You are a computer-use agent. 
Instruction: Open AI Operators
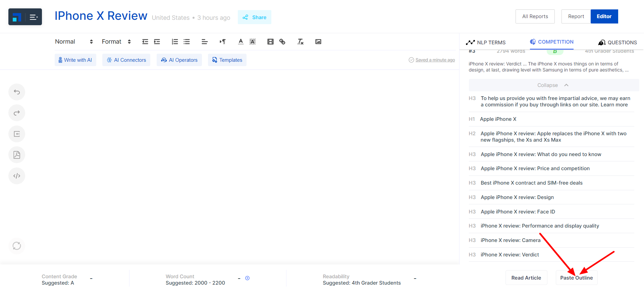(179, 60)
